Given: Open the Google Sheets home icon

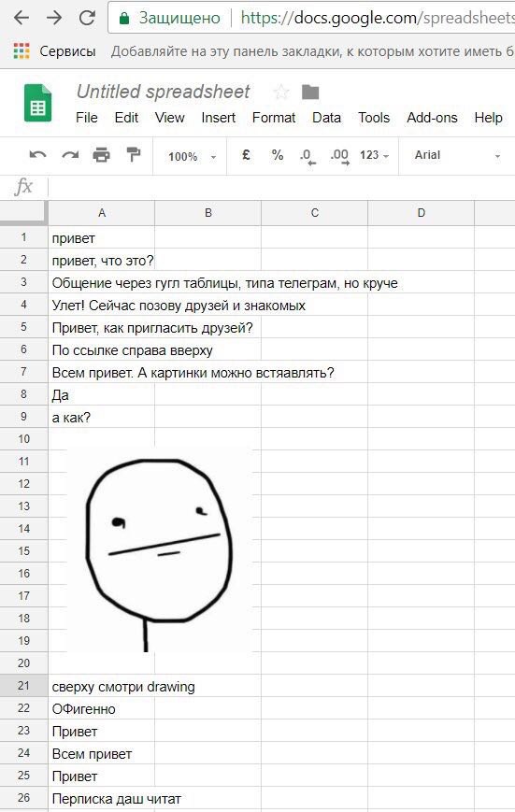Looking at the screenshot, I should click(x=37, y=103).
